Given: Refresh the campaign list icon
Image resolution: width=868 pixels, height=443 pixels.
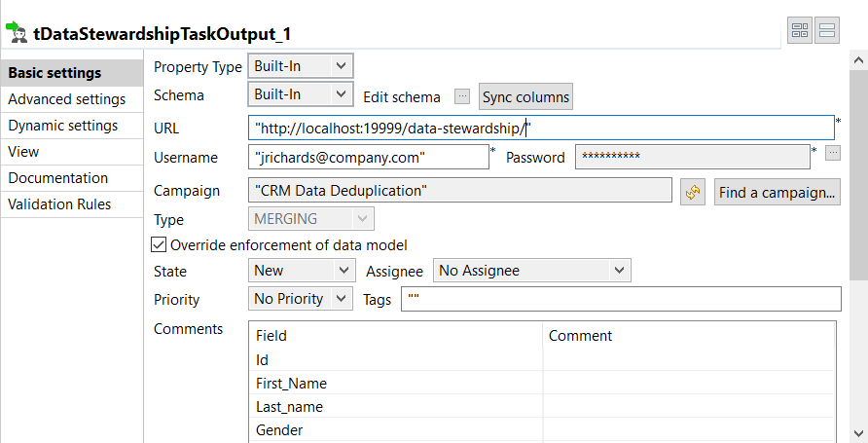Looking at the screenshot, I should click(693, 192).
